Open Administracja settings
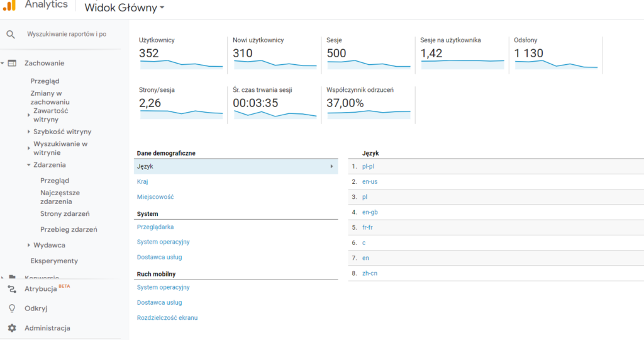The width and height of the screenshot is (644, 340). point(47,328)
